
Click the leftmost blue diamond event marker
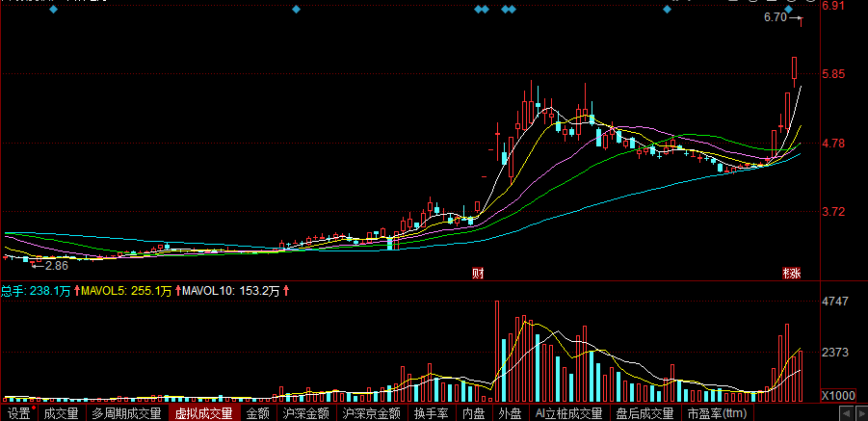(53, 10)
